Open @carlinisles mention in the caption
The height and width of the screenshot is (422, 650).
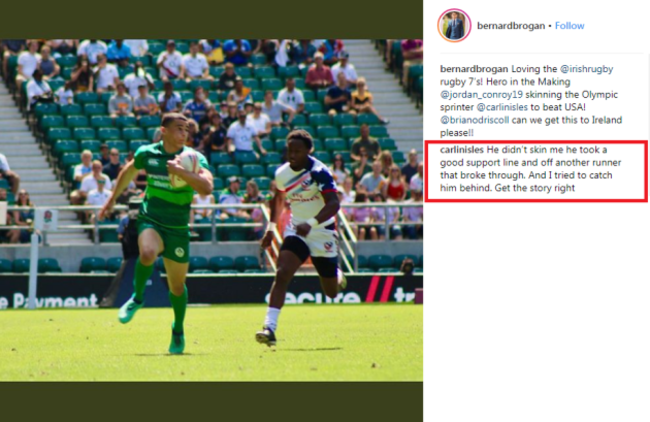502,107
